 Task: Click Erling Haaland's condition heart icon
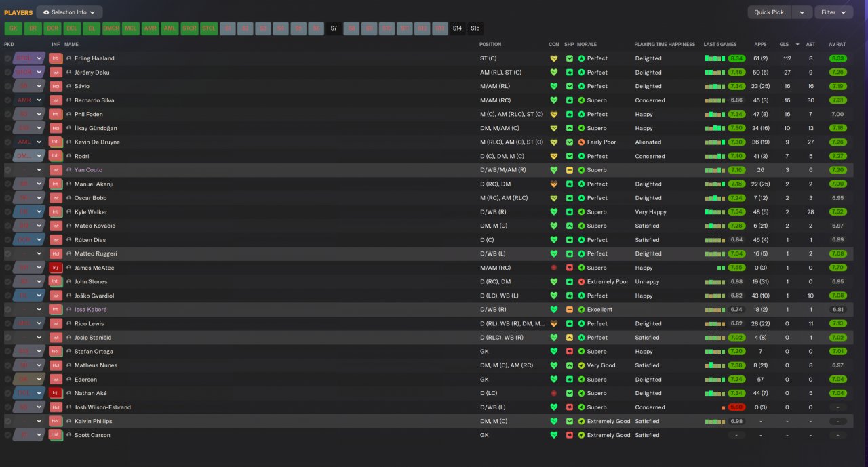[554, 58]
